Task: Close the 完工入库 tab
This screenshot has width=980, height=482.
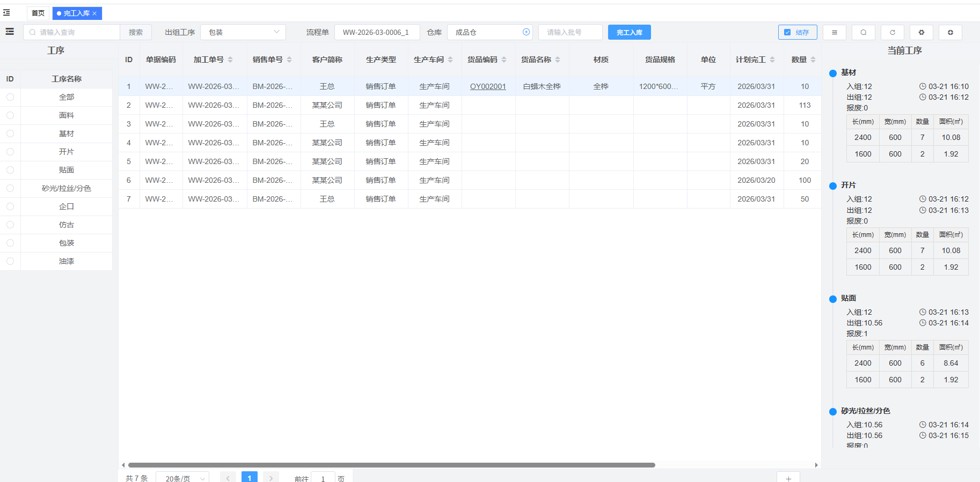Action: [94, 13]
